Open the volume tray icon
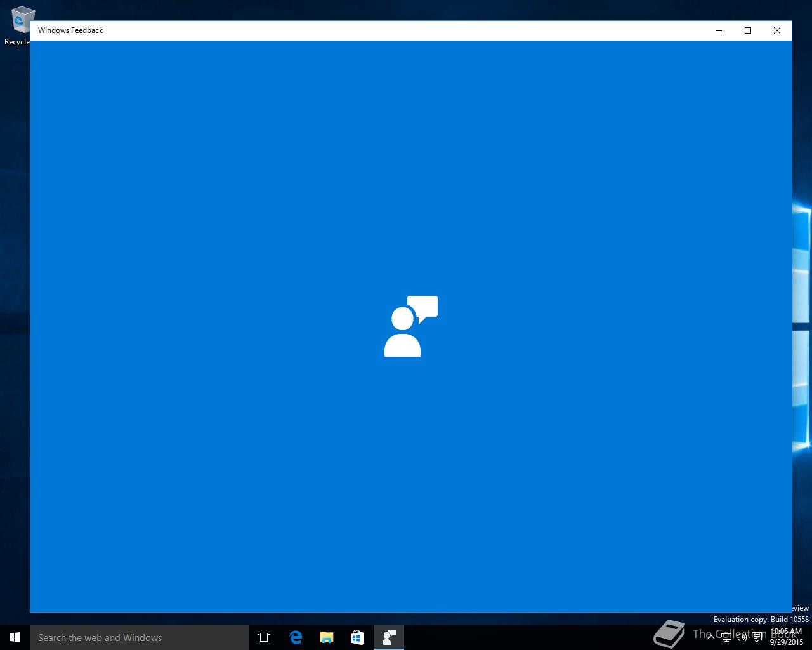Viewport: 812px width, 650px height. 741,637
